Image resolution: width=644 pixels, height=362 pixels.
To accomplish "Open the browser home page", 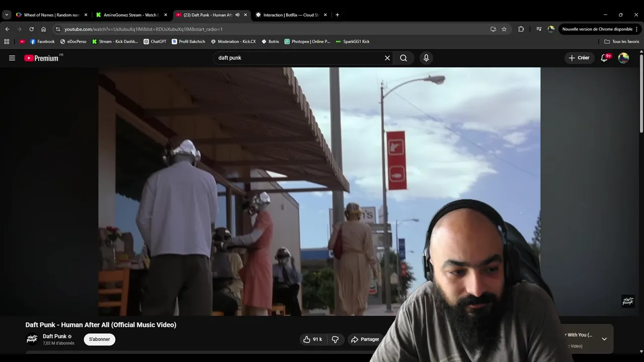I will 43,29.
